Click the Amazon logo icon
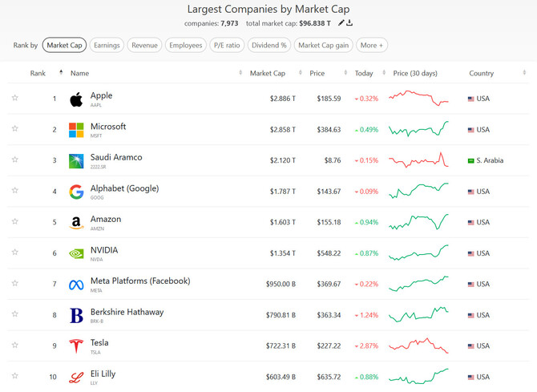537x392 pixels. coord(76,223)
